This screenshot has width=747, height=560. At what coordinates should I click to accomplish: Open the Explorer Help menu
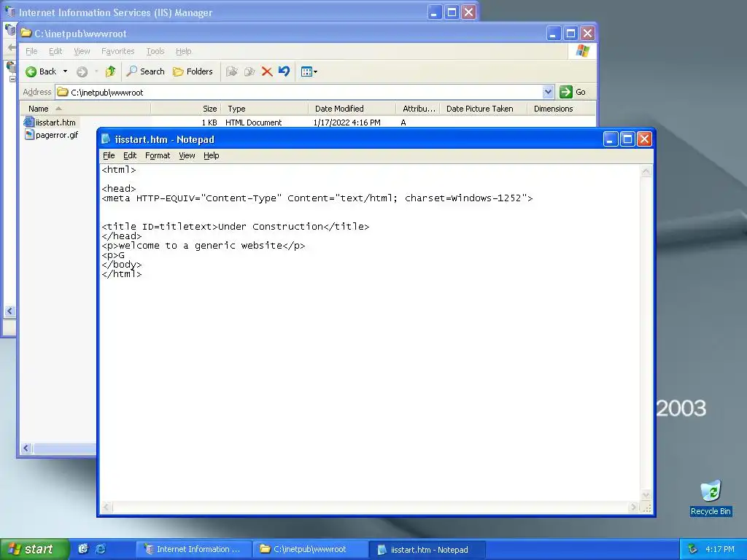pos(183,51)
